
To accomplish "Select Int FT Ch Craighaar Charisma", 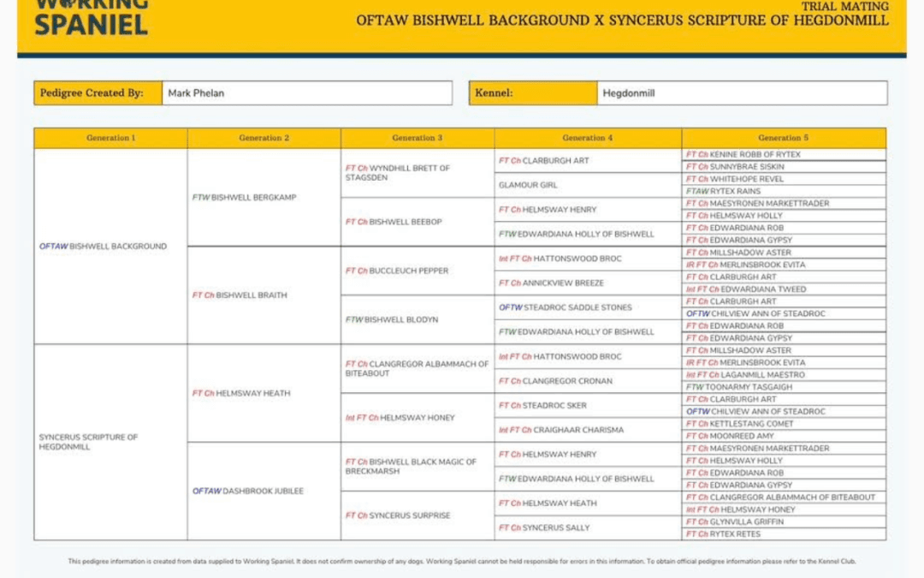I will pyautogui.click(x=561, y=430).
